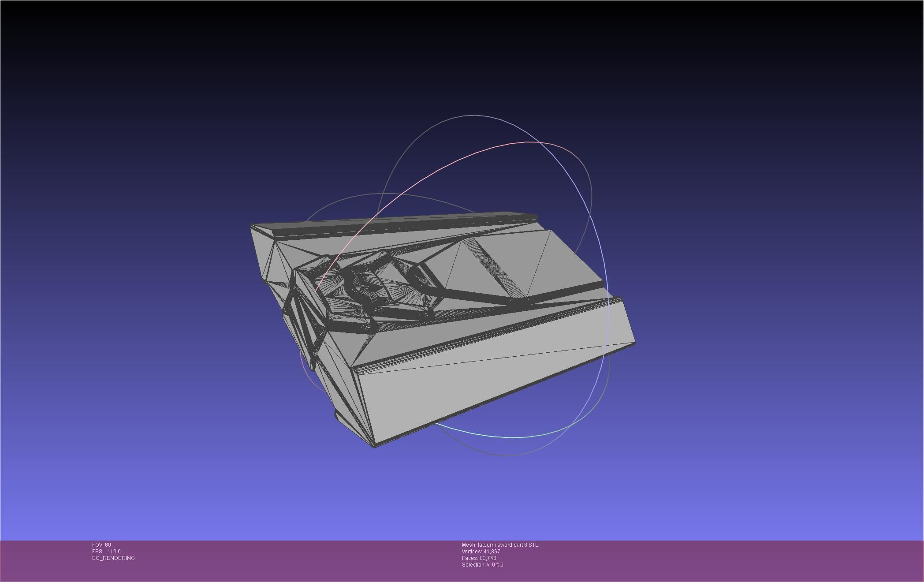Click the FPS 113.6 readout

coord(106,552)
